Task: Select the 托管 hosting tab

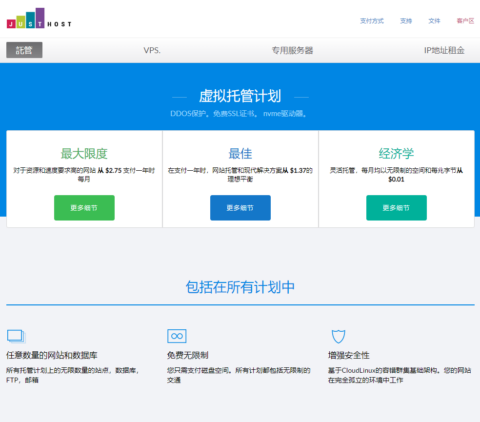Action: click(24, 50)
